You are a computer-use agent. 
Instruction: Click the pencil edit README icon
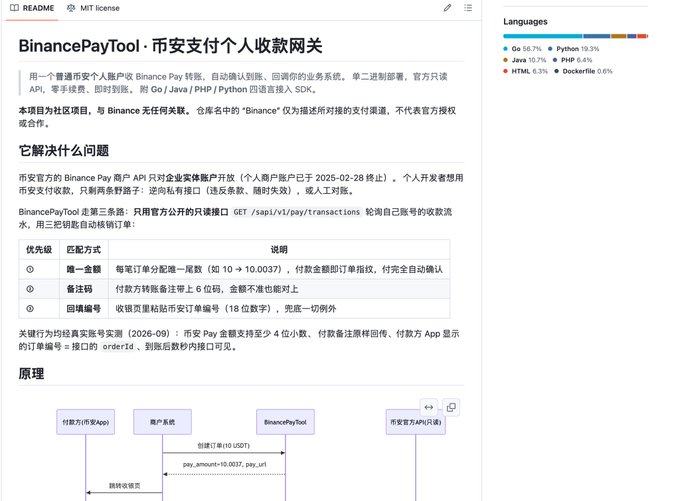pyautogui.click(x=447, y=8)
